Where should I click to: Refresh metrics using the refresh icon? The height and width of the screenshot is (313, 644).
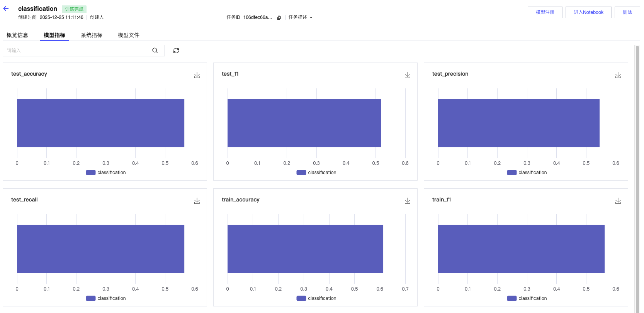[x=176, y=51]
